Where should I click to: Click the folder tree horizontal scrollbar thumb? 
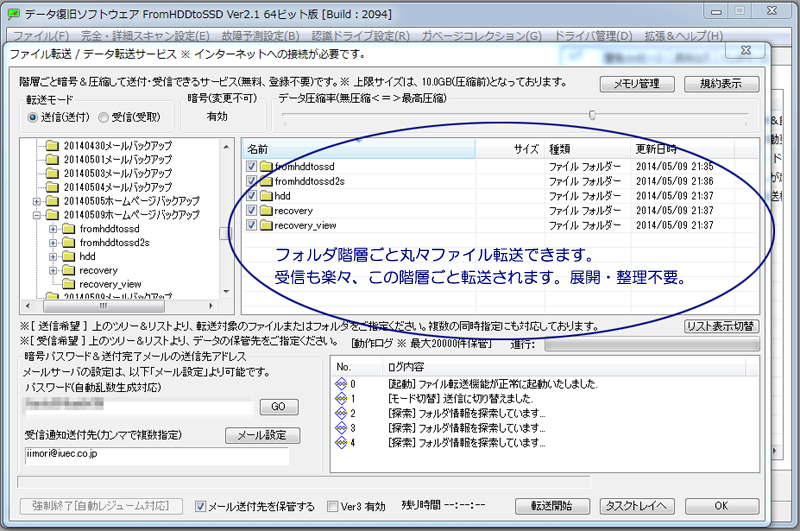(x=104, y=306)
